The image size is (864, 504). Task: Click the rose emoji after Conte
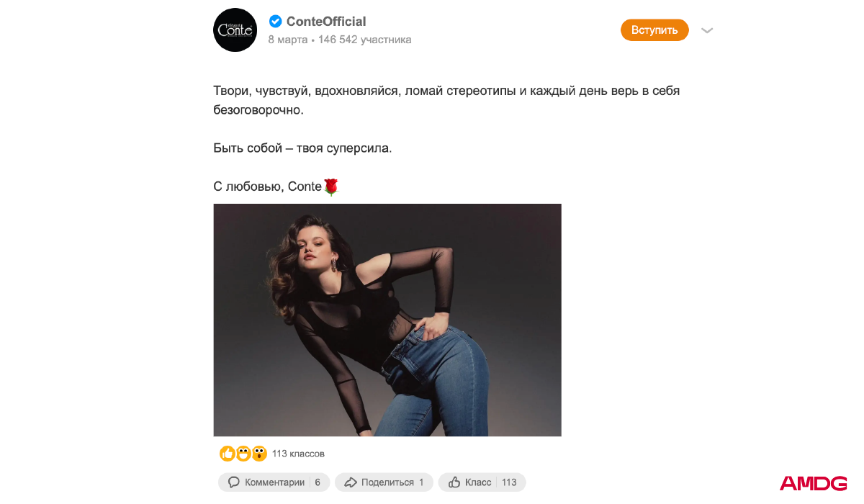coord(330,186)
